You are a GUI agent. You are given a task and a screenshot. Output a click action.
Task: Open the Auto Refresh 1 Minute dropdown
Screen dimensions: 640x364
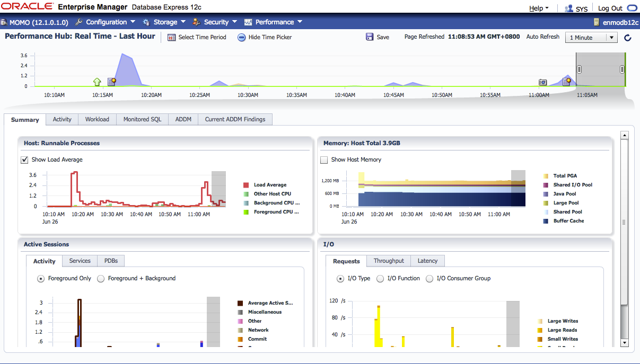(591, 38)
